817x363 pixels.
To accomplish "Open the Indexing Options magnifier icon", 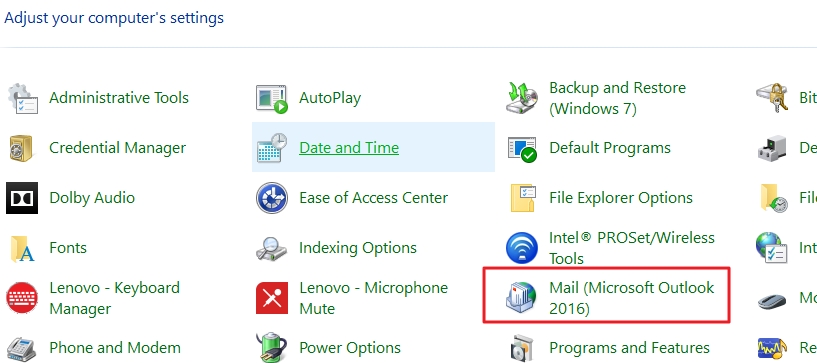I will pos(271,249).
